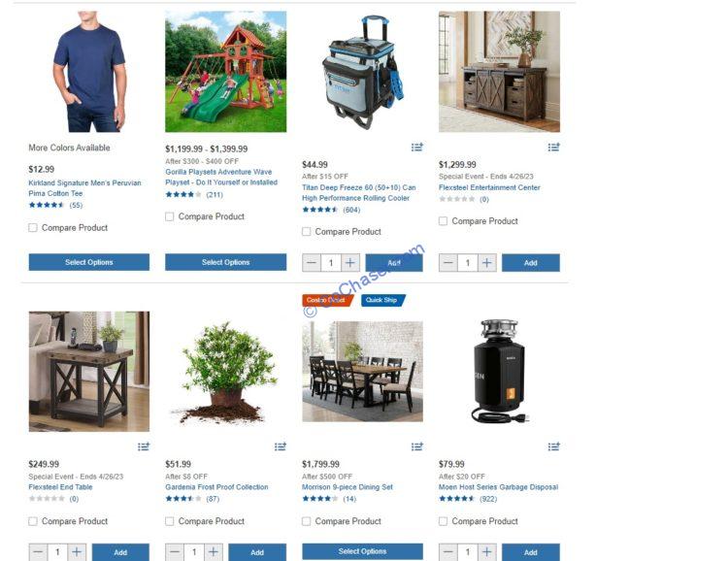Increase quantity for Titan Rolling Cooler
The height and width of the screenshot is (561, 728).
[350, 263]
